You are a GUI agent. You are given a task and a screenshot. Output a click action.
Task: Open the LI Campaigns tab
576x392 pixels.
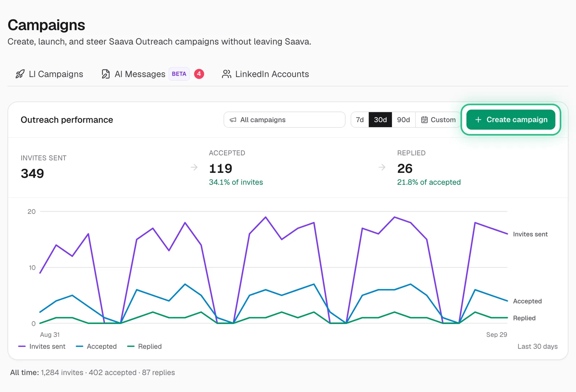[x=49, y=74]
